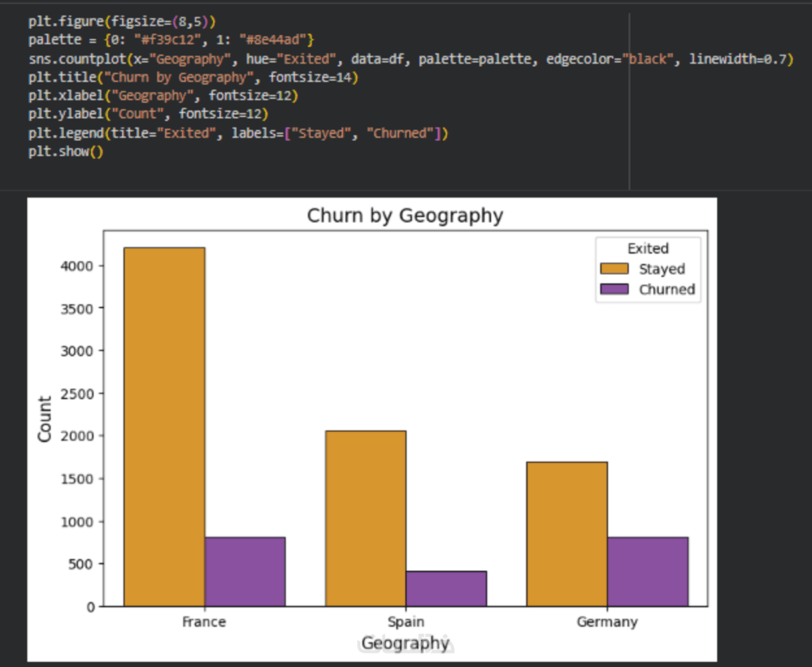
Task: Click the orange Spain Stayed bar
Action: 365,518
